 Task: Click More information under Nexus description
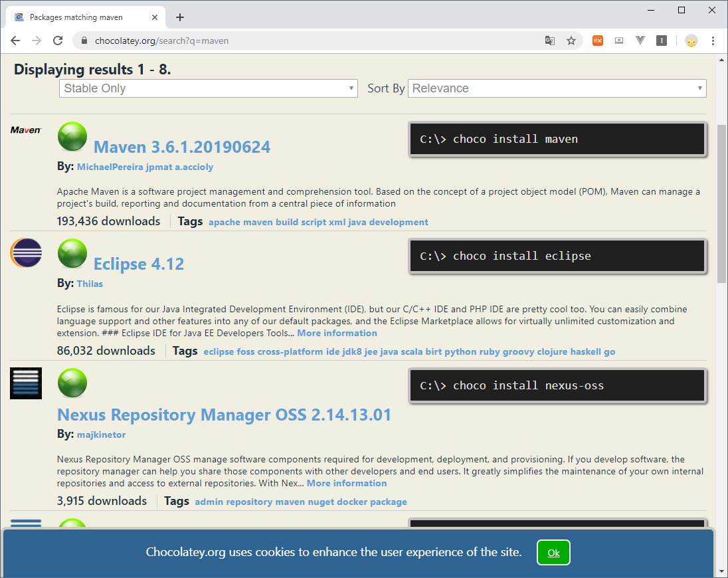pyautogui.click(x=347, y=483)
